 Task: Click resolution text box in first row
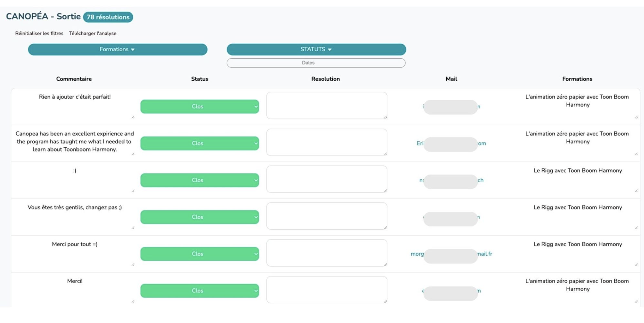[x=326, y=105]
